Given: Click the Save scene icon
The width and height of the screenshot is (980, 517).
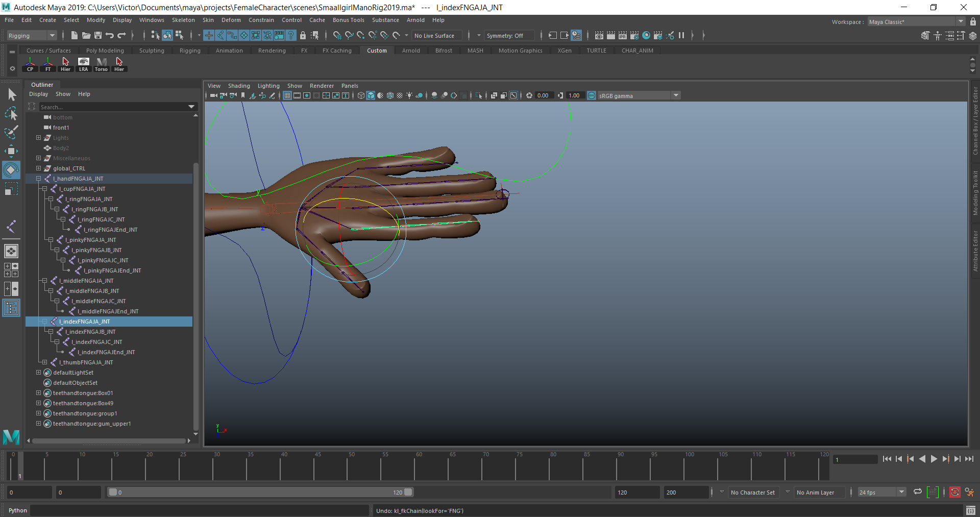Looking at the screenshot, I should pyautogui.click(x=98, y=35).
